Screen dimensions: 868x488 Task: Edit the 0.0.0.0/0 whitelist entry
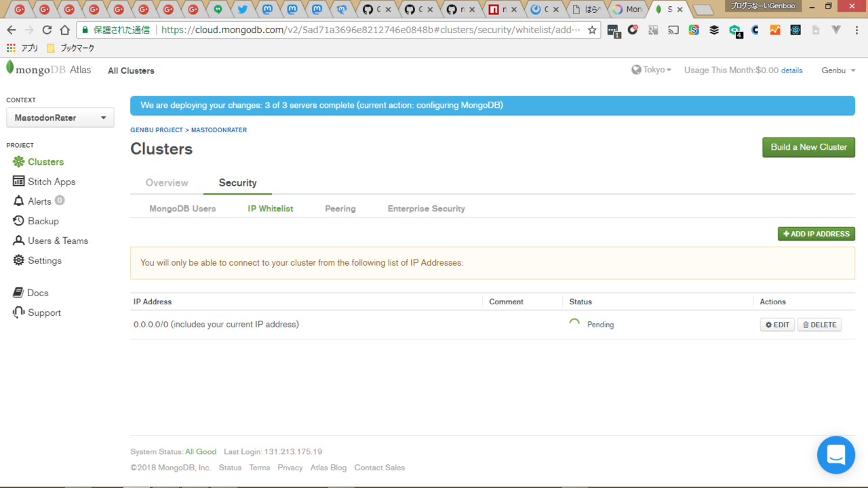pyautogui.click(x=777, y=325)
